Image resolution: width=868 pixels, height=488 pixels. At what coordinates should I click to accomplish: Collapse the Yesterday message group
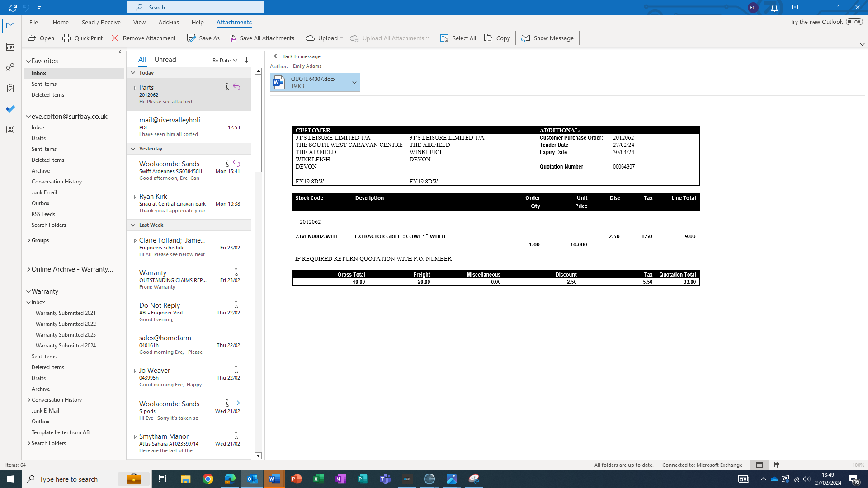click(133, 149)
